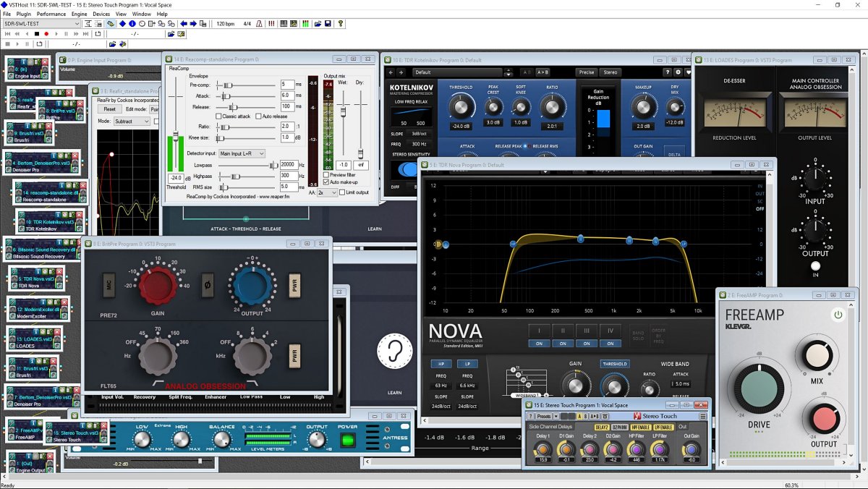Image resolution: width=868 pixels, height=489 pixels.
Task: Click the Kotelnikov preset forward arrow
Action: coord(401,72)
